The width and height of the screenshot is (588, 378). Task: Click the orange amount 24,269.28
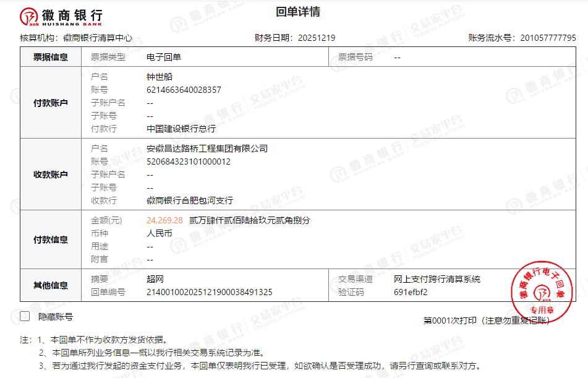pyautogui.click(x=164, y=220)
